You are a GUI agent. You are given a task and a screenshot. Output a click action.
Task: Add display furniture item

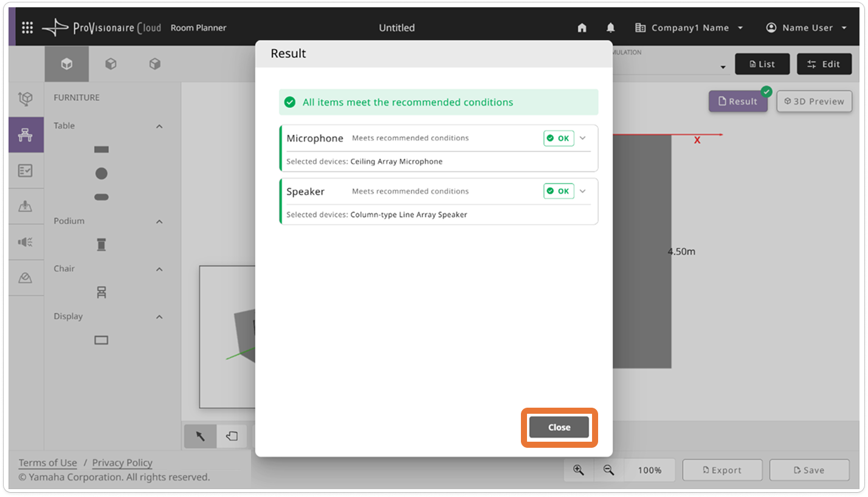102,340
